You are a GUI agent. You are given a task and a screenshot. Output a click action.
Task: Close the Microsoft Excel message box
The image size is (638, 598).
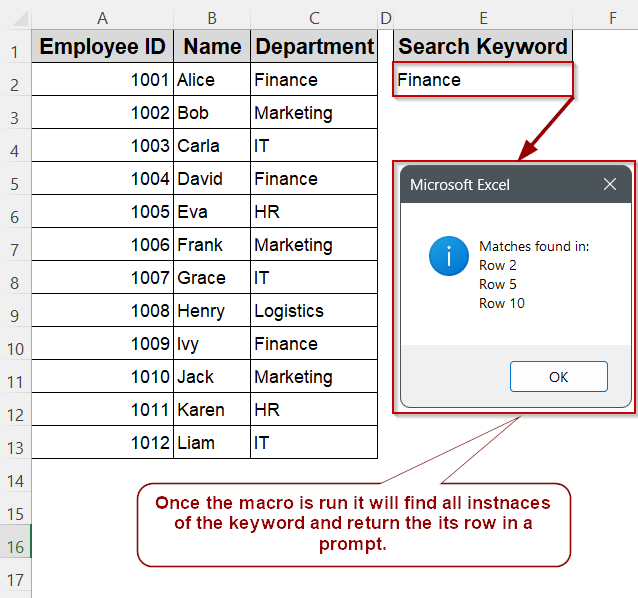point(610,185)
